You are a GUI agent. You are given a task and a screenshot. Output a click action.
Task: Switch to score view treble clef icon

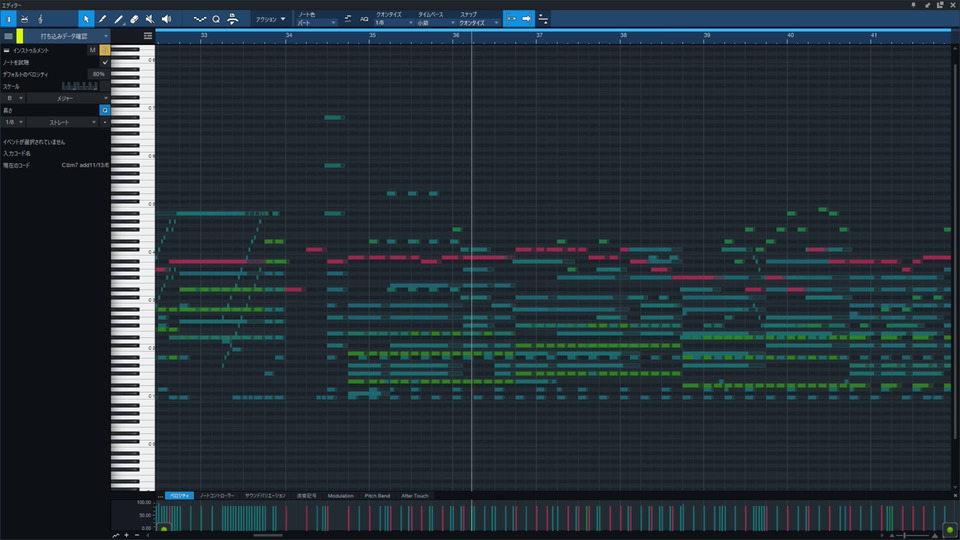click(x=40, y=19)
